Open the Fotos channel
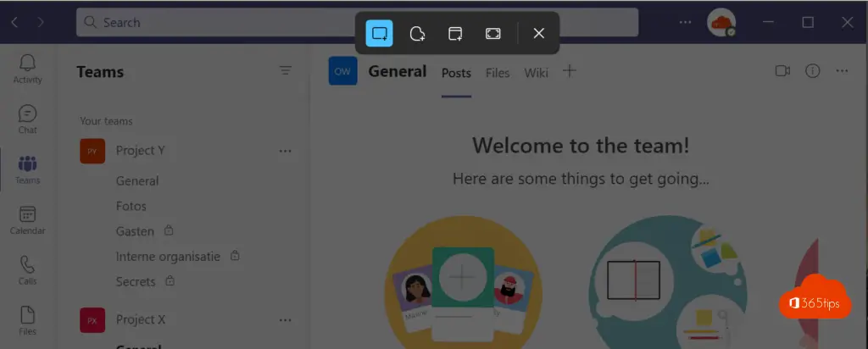 [x=131, y=207]
